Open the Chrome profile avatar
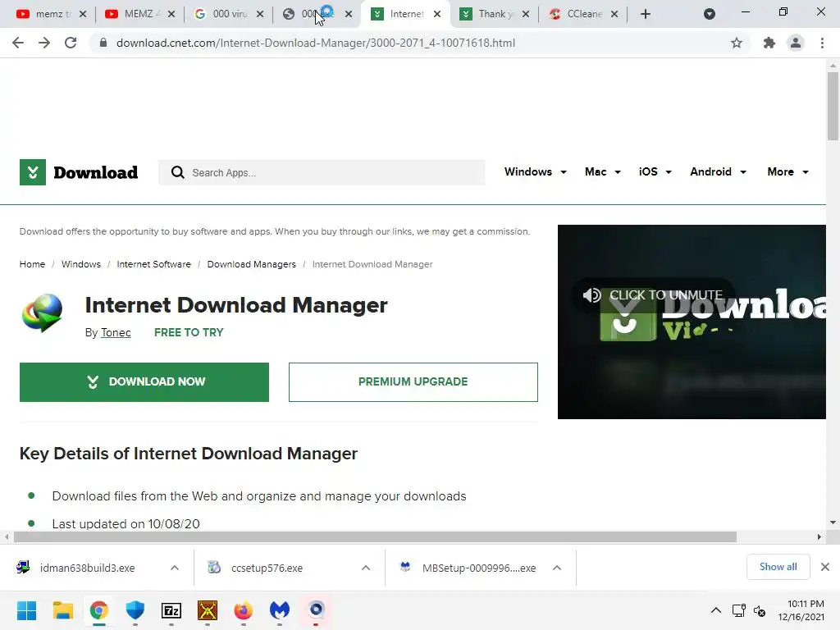840x630 pixels. pos(796,43)
